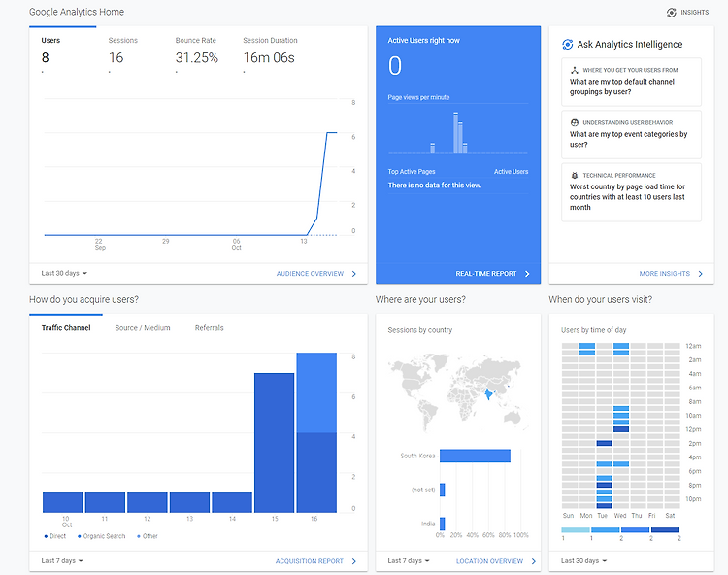Click the chevron next to Location Overview
Viewport: 728px width, 575px height.
coord(533,561)
